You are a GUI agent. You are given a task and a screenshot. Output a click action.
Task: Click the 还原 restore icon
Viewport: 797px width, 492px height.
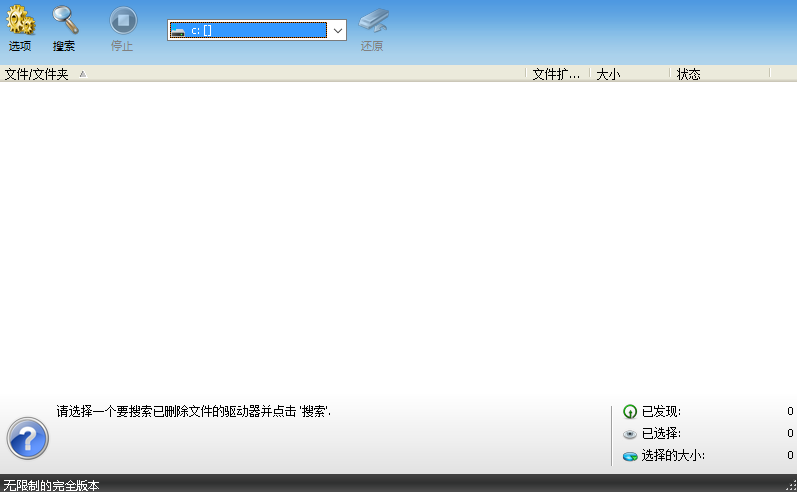(x=374, y=21)
